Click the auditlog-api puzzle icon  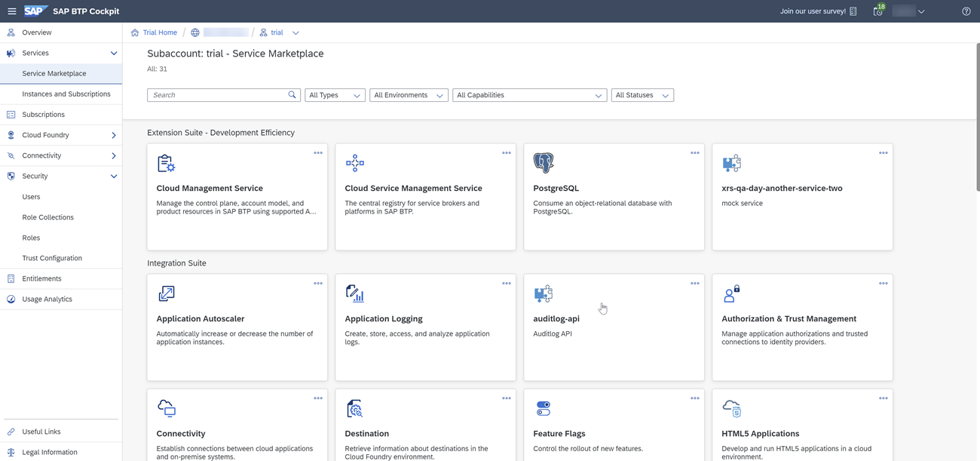pyautogui.click(x=543, y=294)
